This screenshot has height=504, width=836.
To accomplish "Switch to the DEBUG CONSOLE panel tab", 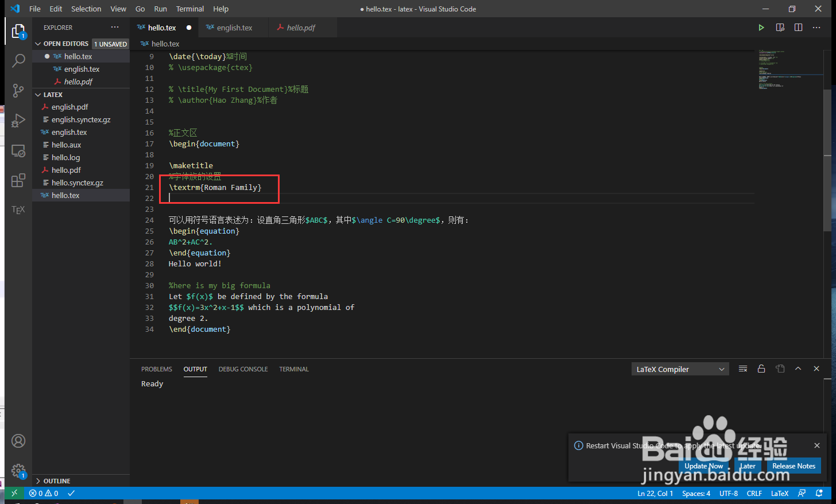I will [x=243, y=369].
